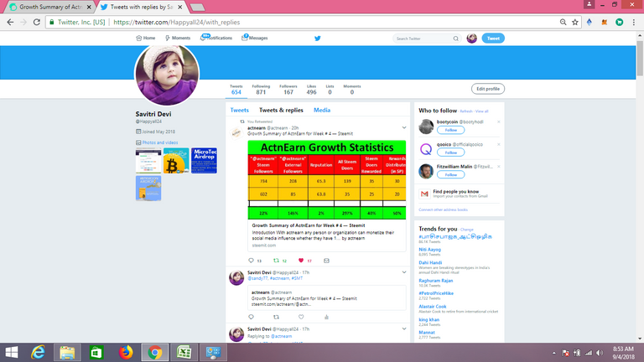Viewport: 644px width, 362px height.
Task: Switch to the Growth Summary browser tab
Action: [50, 7]
